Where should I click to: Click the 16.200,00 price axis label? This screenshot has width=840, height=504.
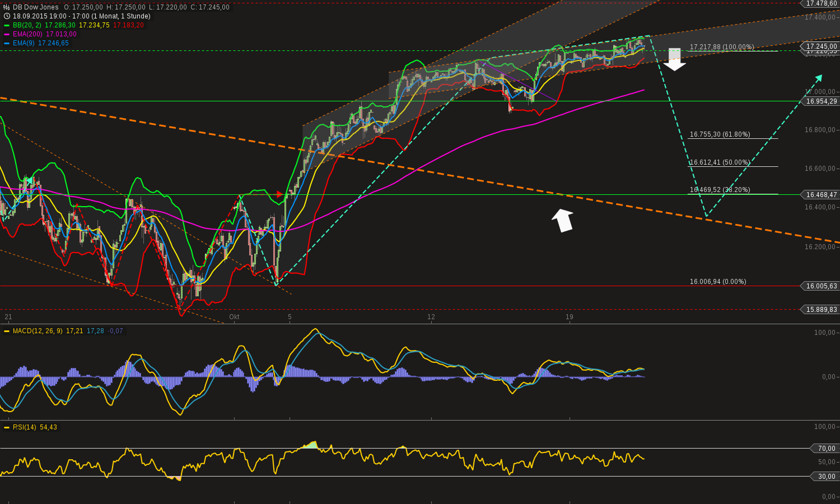point(820,247)
